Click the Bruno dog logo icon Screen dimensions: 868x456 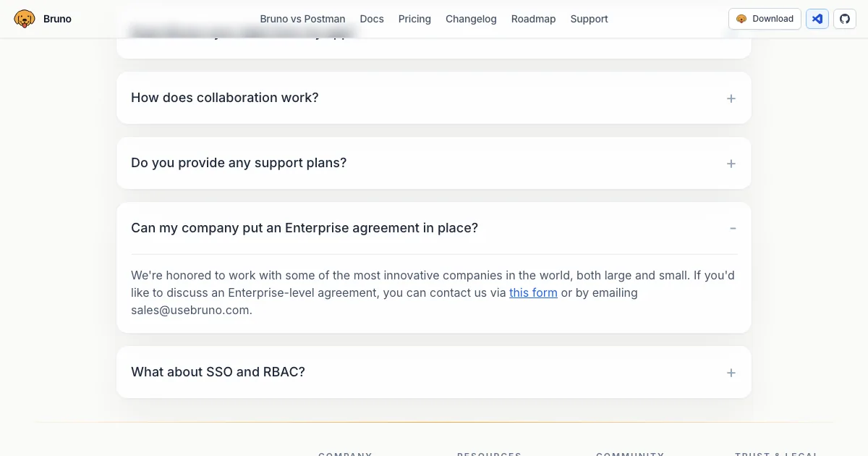pyautogui.click(x=25, y=19)
